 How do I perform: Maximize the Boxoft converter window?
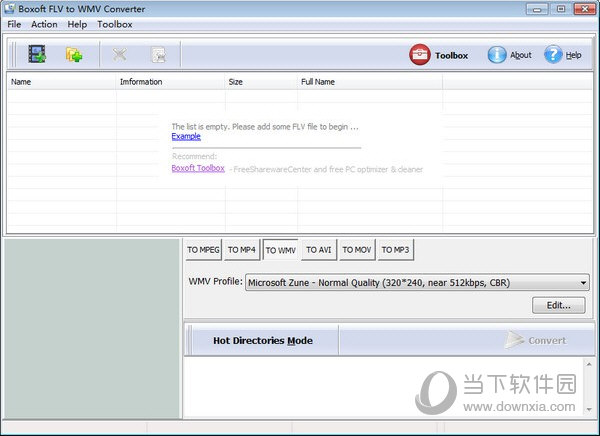pos(561,9)
